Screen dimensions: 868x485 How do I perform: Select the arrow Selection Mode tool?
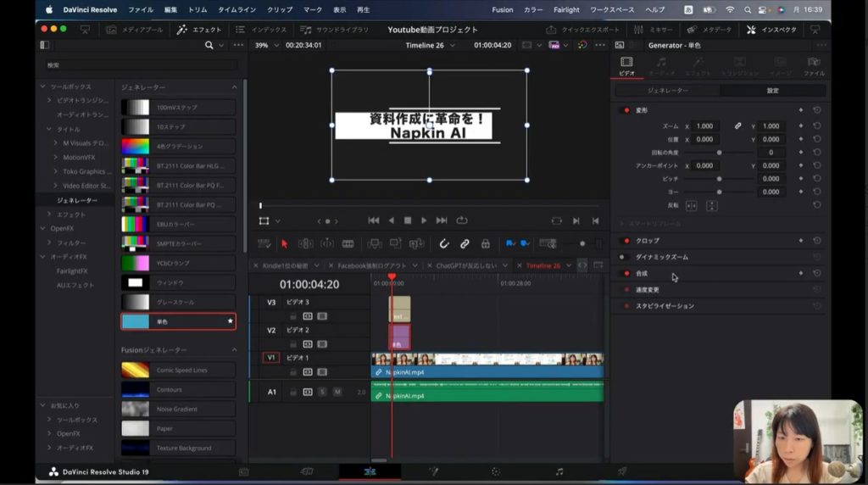284,244
